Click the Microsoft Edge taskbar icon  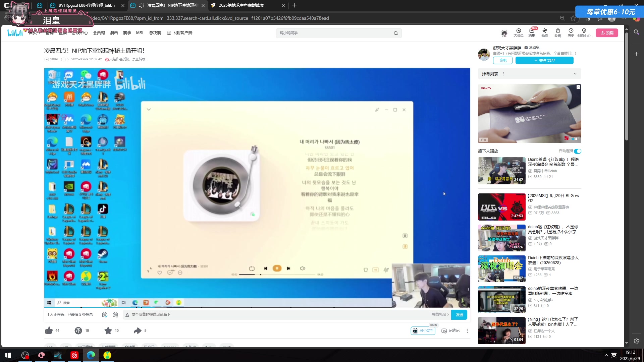(x=91, y=355)
